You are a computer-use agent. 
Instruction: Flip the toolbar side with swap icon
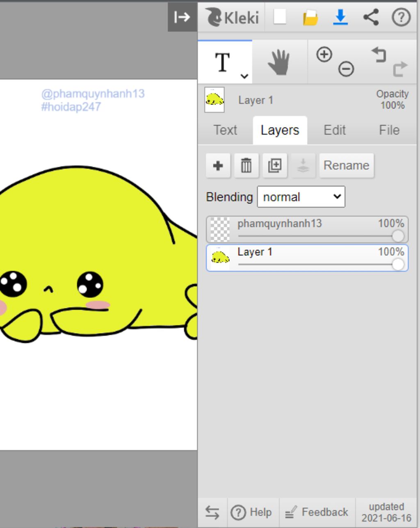212,512
